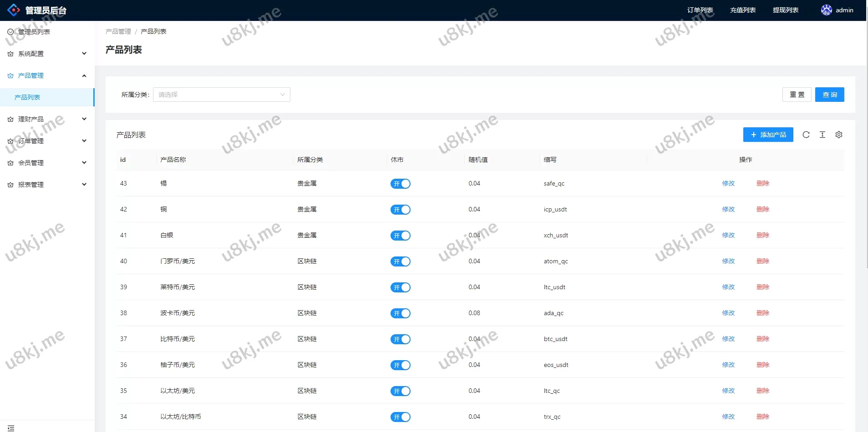The width and height of the screenshot is (868, 432).
Task: Click the 报表管理 sidebar icon
Action: (x=10, y=185)
